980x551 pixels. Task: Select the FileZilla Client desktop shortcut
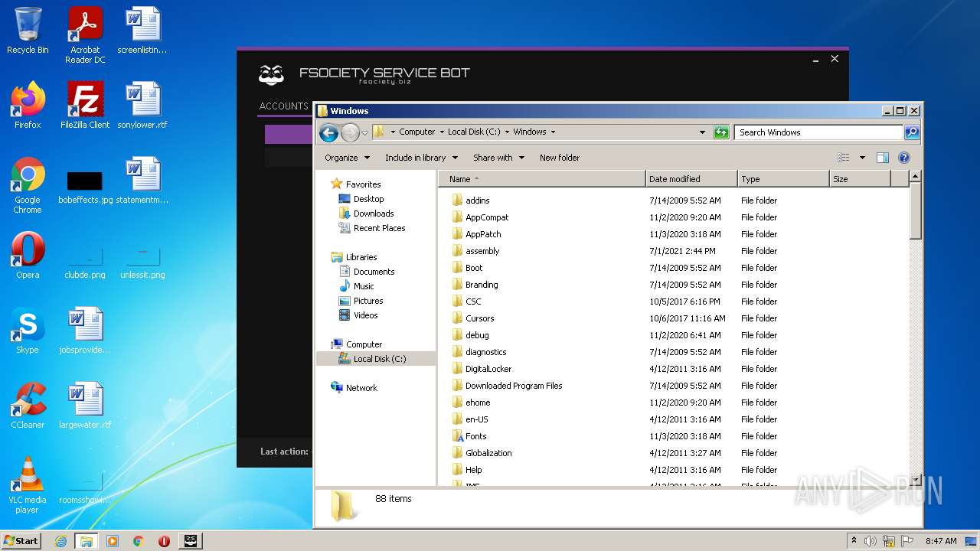coord(85,106)
